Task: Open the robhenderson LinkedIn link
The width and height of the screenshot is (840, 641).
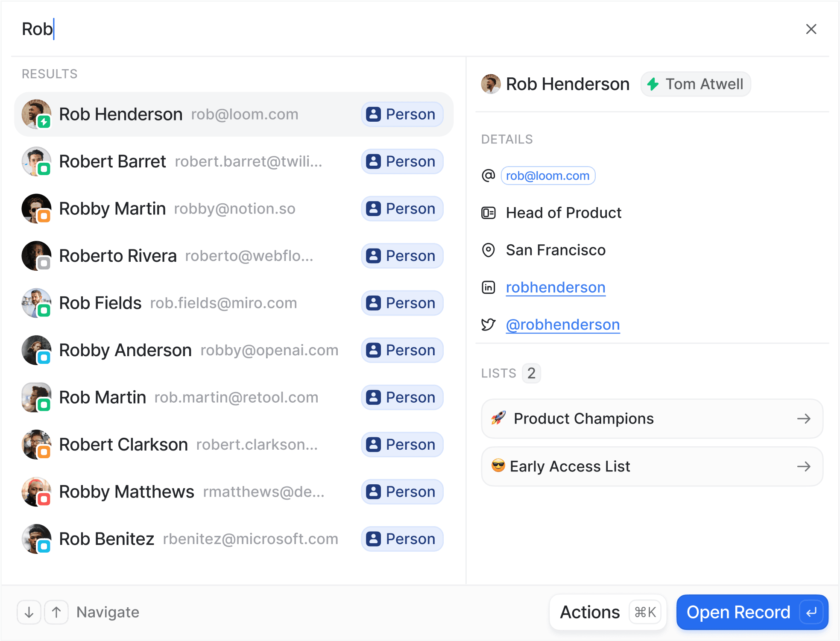Action: (555, 287)
